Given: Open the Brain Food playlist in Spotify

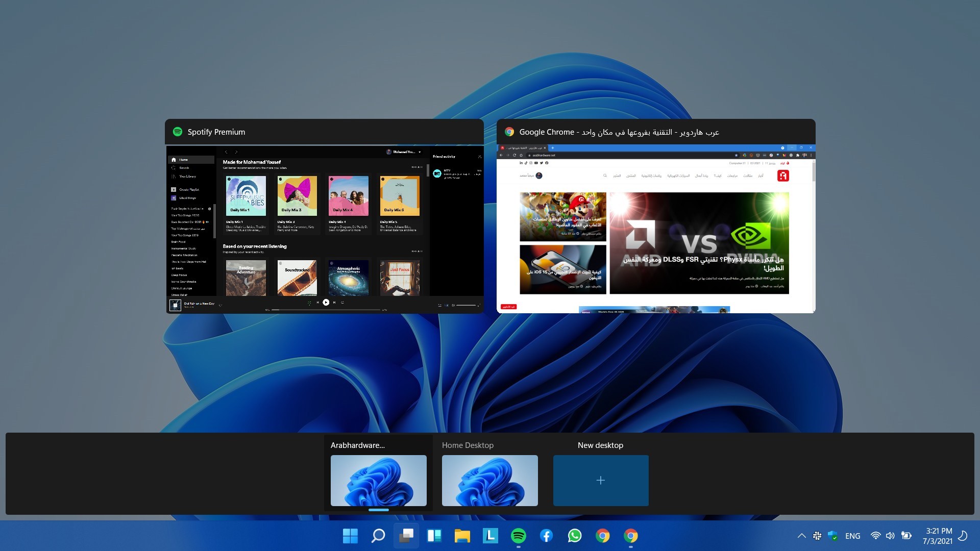Looking at the screenshot, I should pyautogui.click(x=179, y=242).
